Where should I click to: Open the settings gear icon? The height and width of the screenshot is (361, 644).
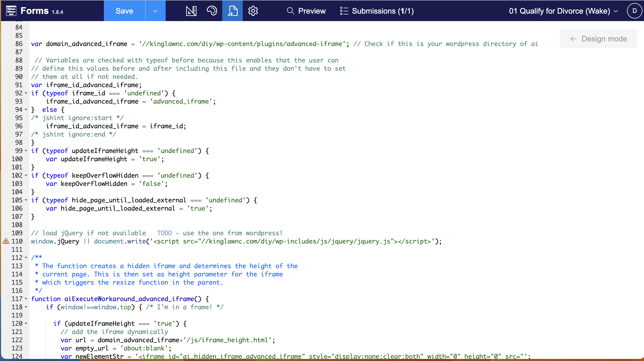click(253, 11)
